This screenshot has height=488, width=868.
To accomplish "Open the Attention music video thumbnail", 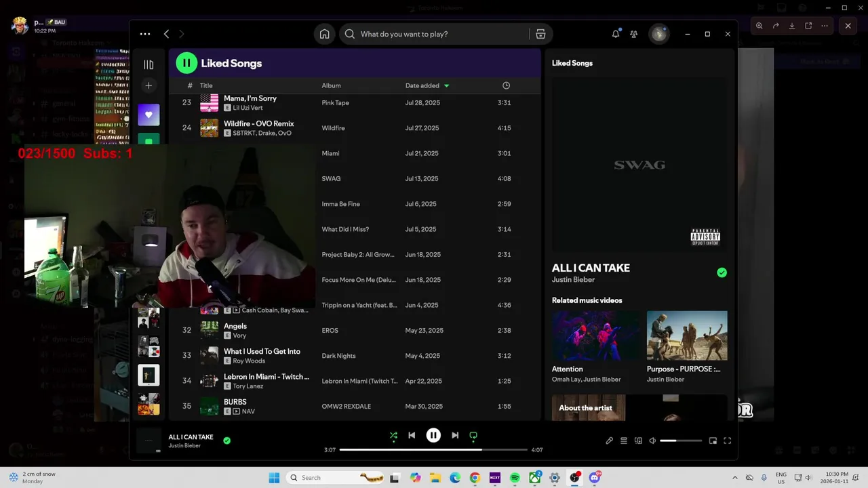I will click(595, 335).
